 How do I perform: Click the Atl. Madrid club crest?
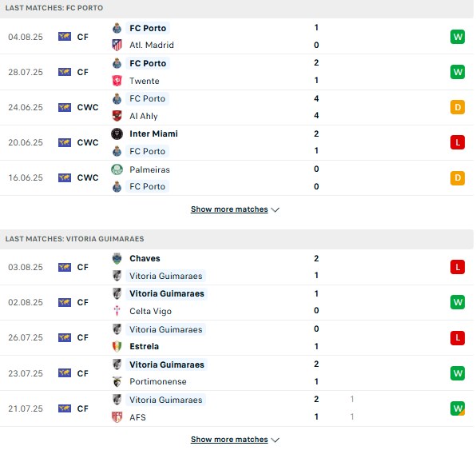pyautogui.click(x=117, y=45)
